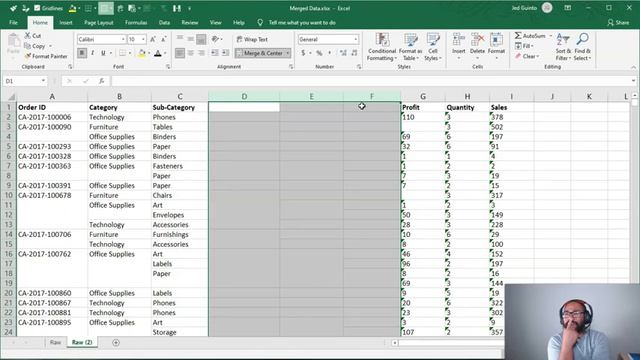Toggle left align for the selection
The image size is (640, 360).
(180, 53)
